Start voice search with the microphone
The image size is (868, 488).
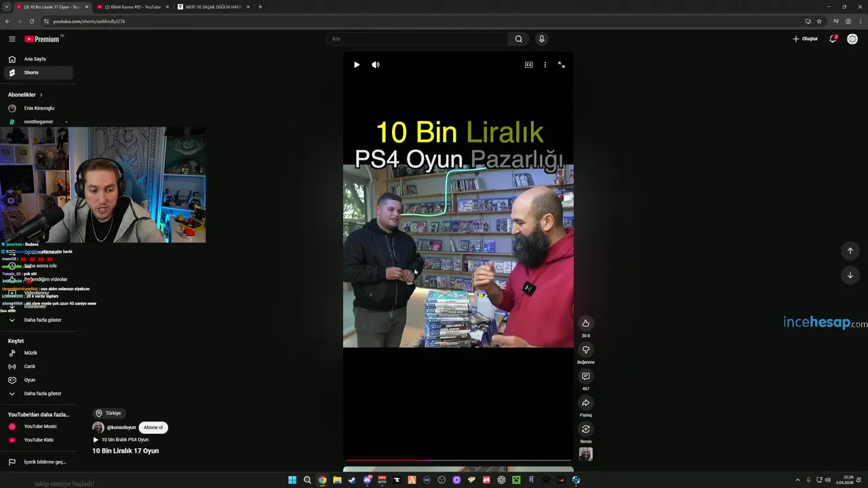pos(541,39)
